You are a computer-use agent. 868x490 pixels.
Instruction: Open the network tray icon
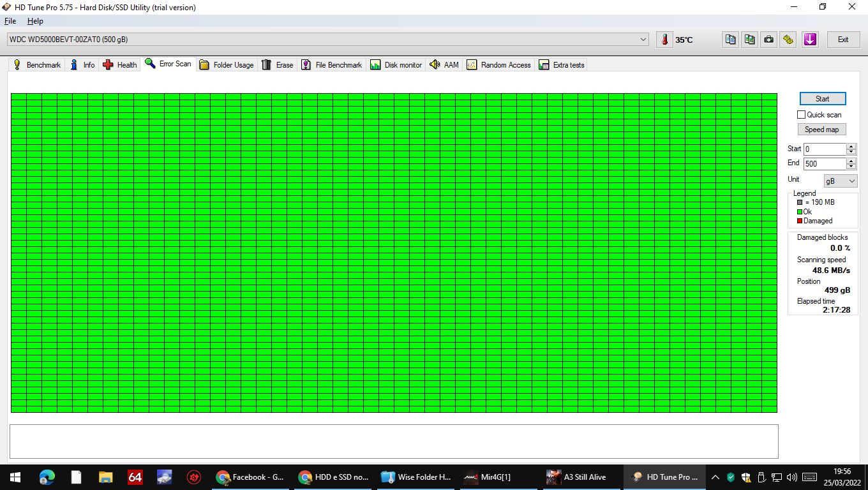point(777,477)
